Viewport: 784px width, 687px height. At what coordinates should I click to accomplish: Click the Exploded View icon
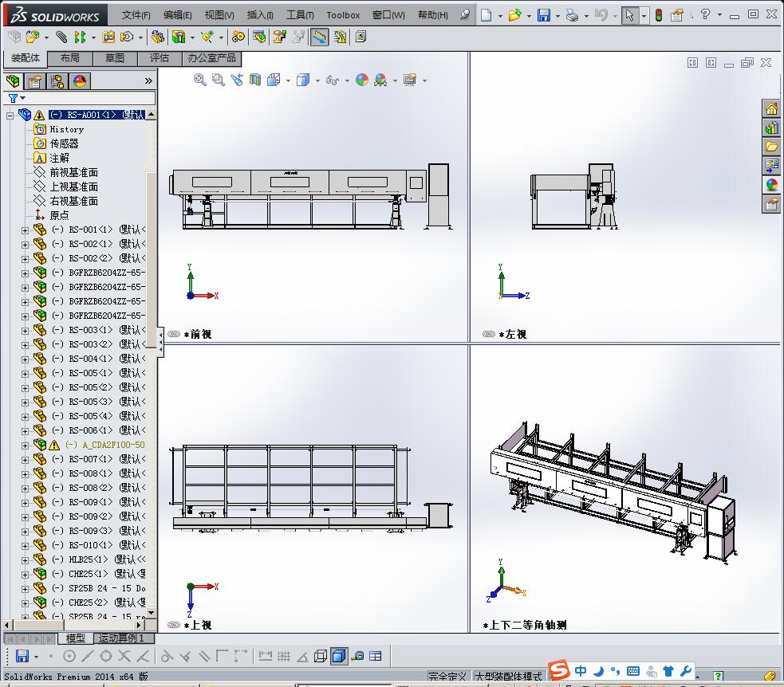pos(279,37)
